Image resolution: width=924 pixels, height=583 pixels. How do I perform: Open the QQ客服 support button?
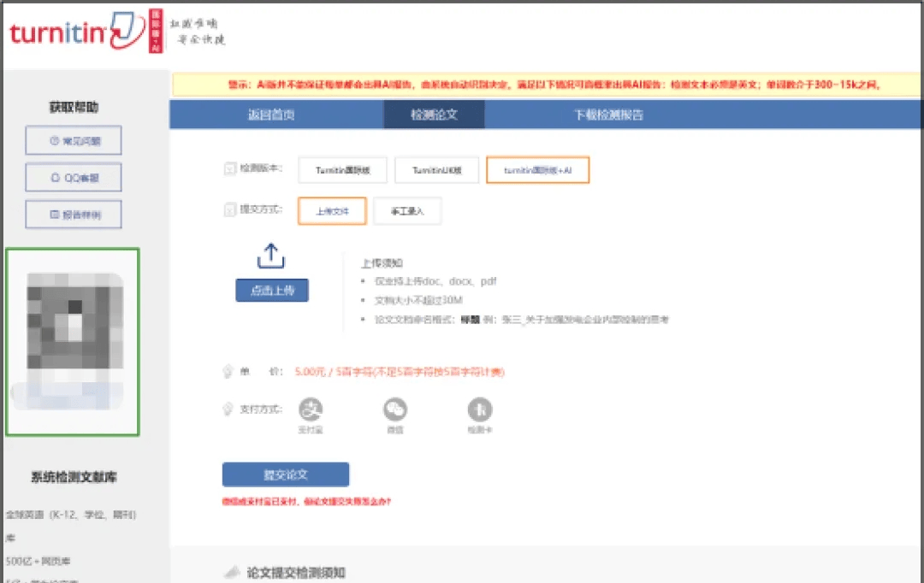click(x=74, y=177)
